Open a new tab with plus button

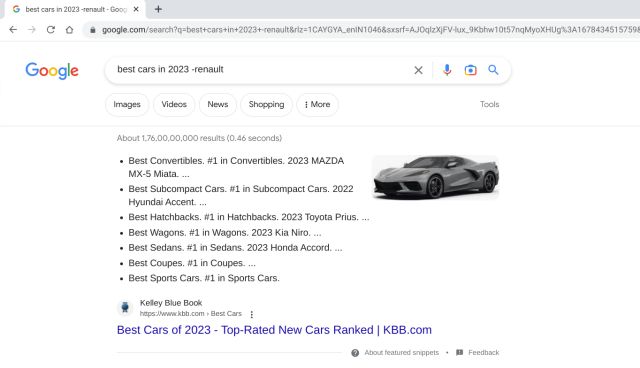pyautogui.click(x=158, y=9)
